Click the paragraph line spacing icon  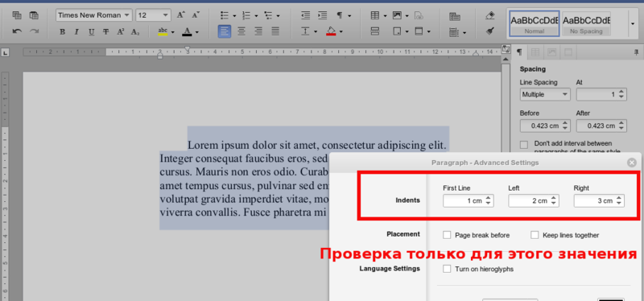(305, 31)
